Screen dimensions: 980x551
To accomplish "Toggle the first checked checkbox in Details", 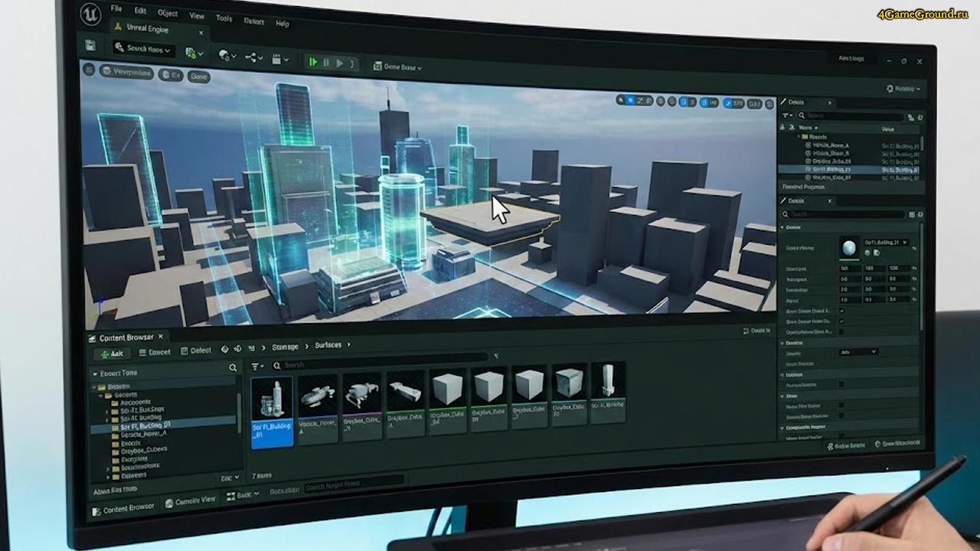I will tap(842, 311).
